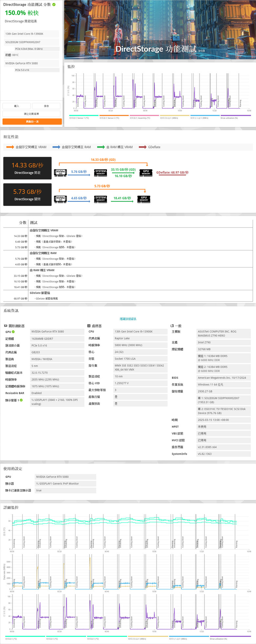Click PCIe 4.0x4 (Max. 8 GB/s) text
256x644 pixels.
[29, 49]
